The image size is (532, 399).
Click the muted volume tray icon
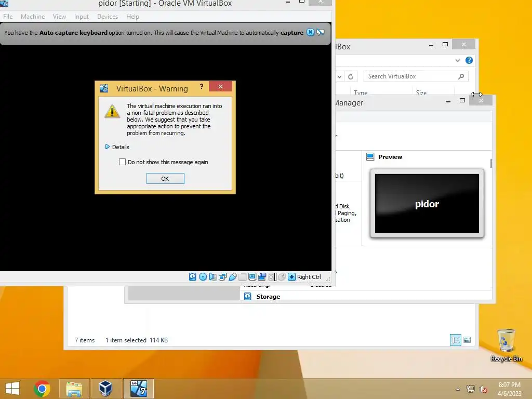tap(483, 389)
